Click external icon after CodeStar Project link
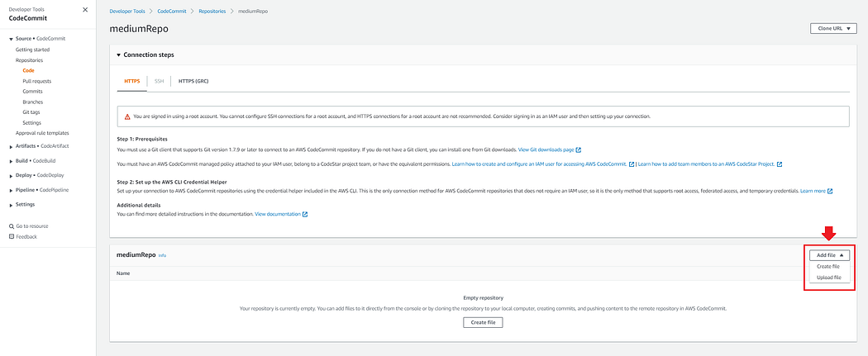The image size is (868, 356). pyautogui.click(x=780, y=164)
